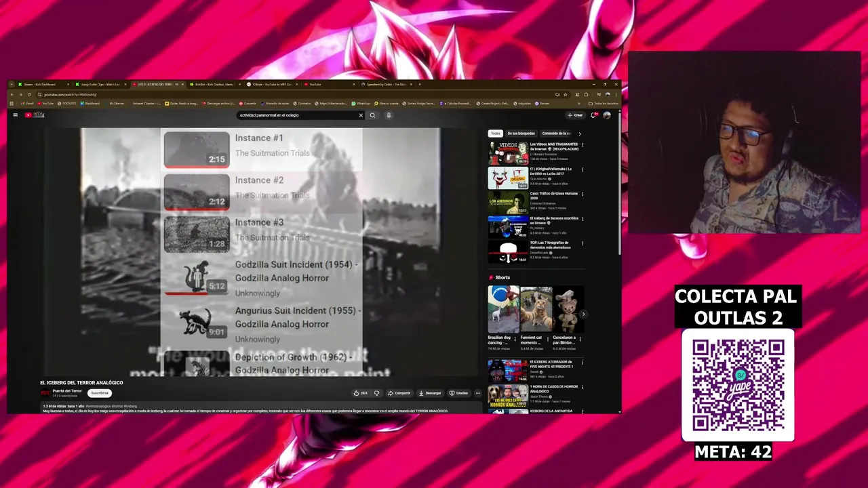Select the 'Todos' filter chip

tap(496, 134)
